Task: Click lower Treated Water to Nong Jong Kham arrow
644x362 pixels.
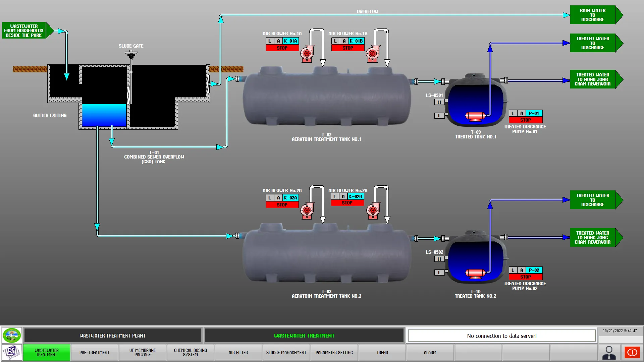Action: pyautogui.click(x=596, y=237)
